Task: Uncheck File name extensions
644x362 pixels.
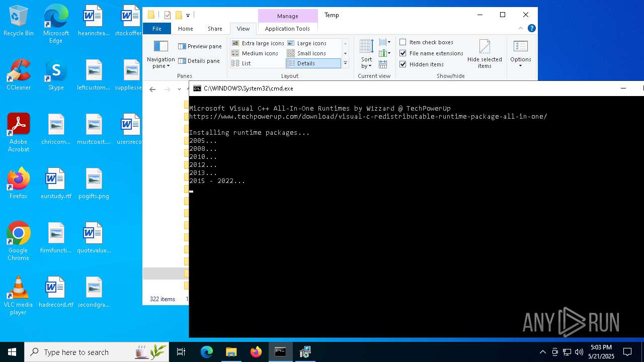Action: tap(431, 53)
